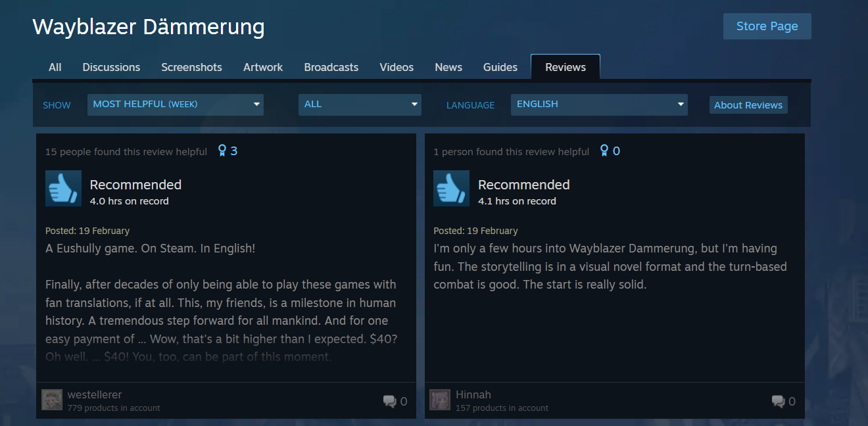Open the ALL review type dropdown
The height and width of the screenshot is (426, 868).
pos(360,105)
